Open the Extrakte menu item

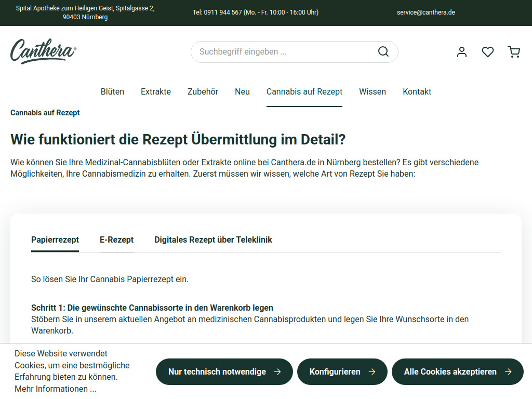pos(155,91)
